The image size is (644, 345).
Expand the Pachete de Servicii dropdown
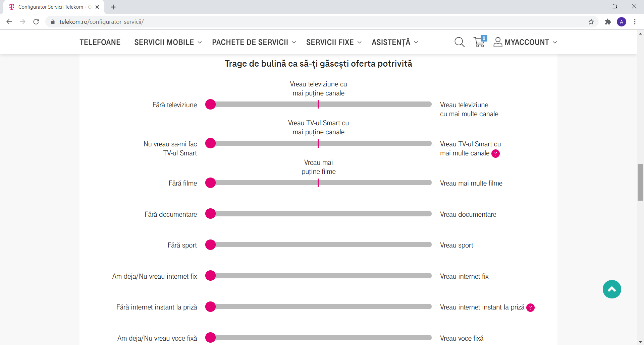254,42
